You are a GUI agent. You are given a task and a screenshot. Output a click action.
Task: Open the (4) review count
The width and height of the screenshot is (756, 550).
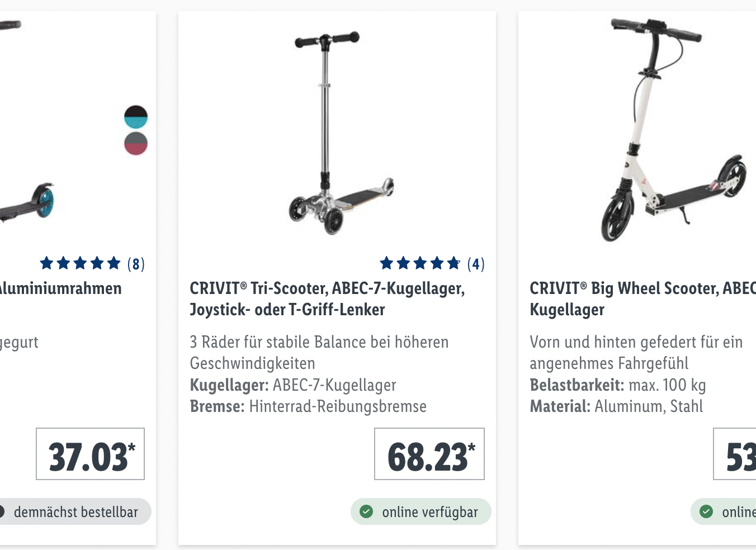point(476,264)
